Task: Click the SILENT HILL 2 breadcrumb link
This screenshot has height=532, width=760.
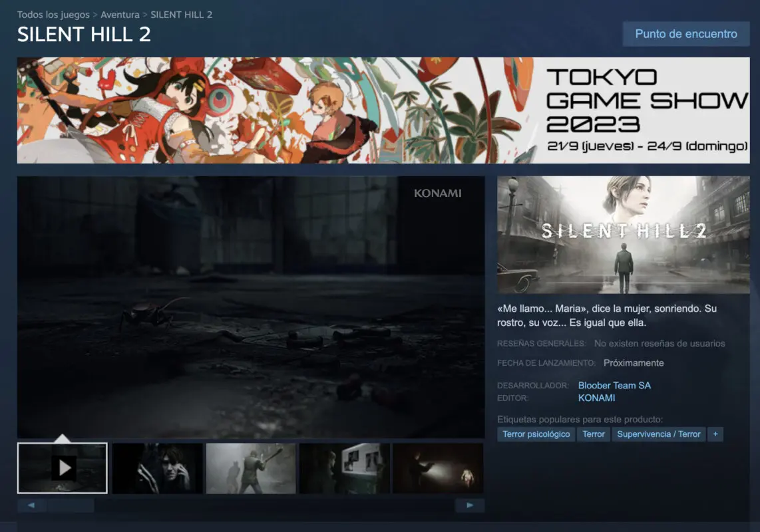Action: pyautogui.click(x=181, y=15)
